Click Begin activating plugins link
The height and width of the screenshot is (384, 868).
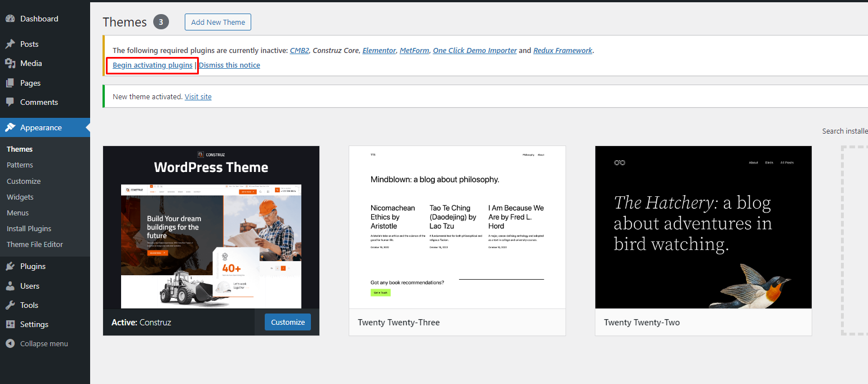click(153, 65)
